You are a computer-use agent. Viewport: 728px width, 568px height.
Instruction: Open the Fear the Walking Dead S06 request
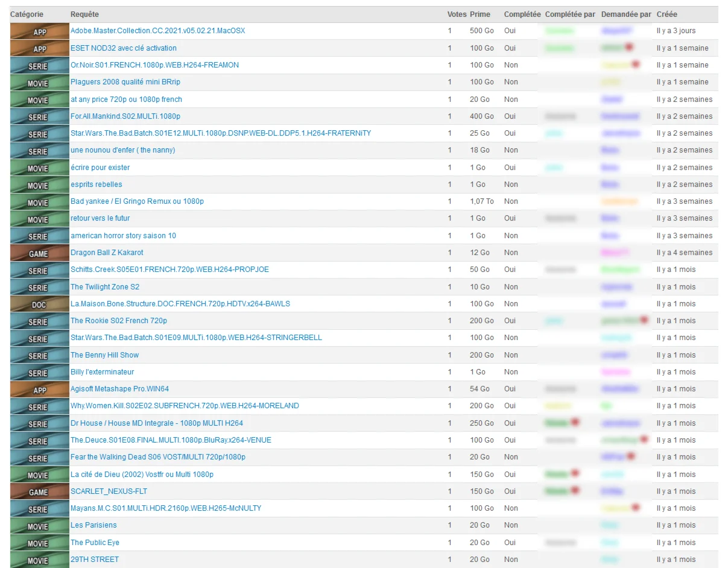pyautogui.click(x=157, y=457)
